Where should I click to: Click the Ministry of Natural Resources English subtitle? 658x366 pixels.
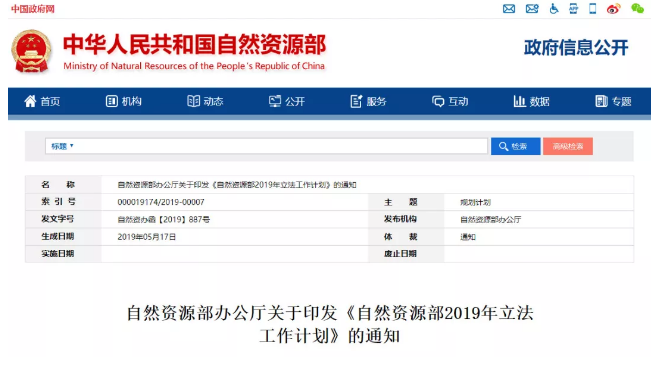(x=194, y=66)
